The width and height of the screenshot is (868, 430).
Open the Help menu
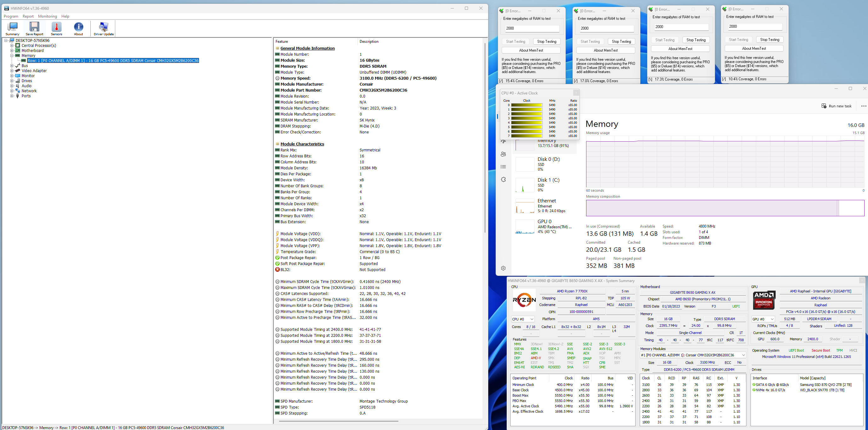(x=66, y=16)
